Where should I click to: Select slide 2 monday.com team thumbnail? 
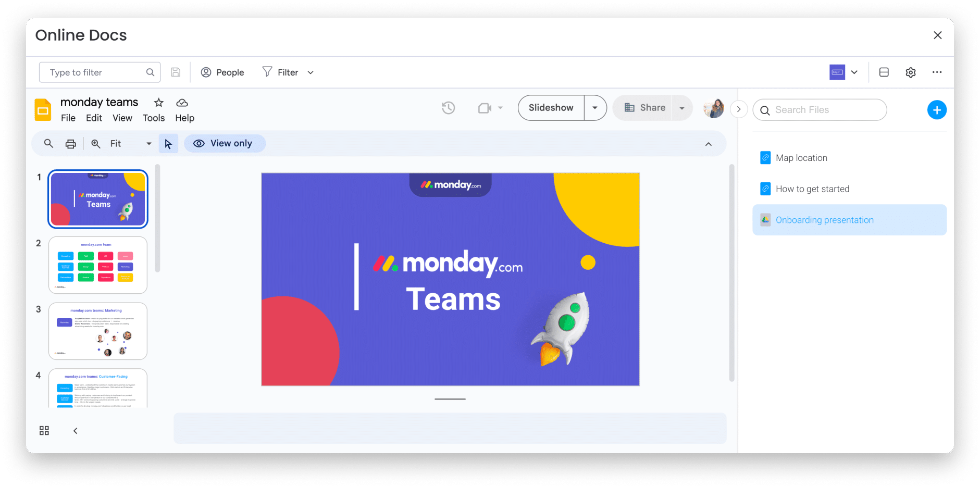coord(98,265)
